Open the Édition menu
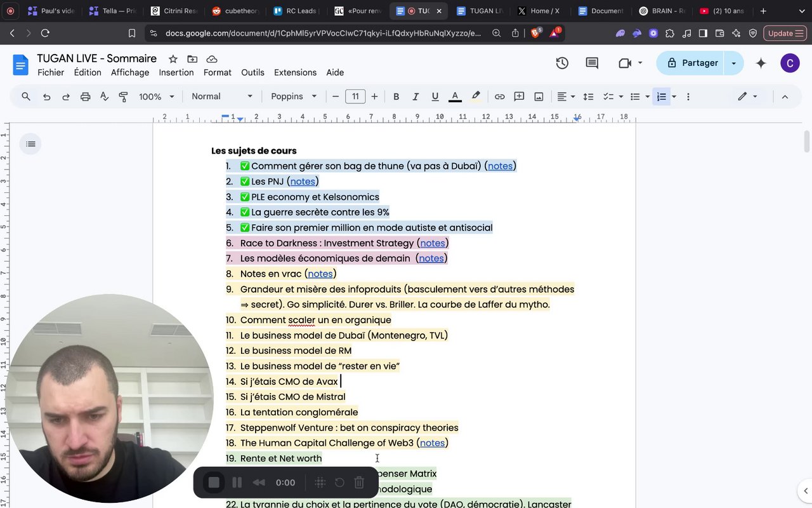This screenshot has height=508, width=812. [88, 72]
